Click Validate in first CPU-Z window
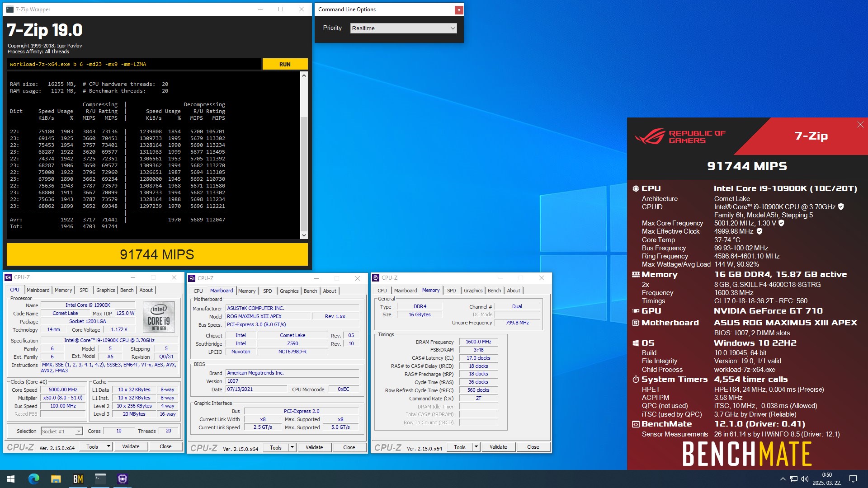Viewport: 868px width, 488px height. (131, 446)
